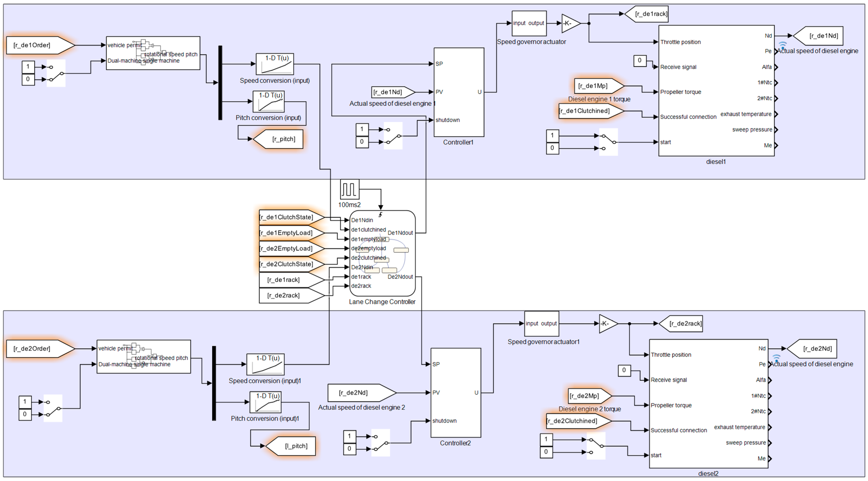
Task: Select the Speed conversion (input) lookup table
Action: click(275, 64)
